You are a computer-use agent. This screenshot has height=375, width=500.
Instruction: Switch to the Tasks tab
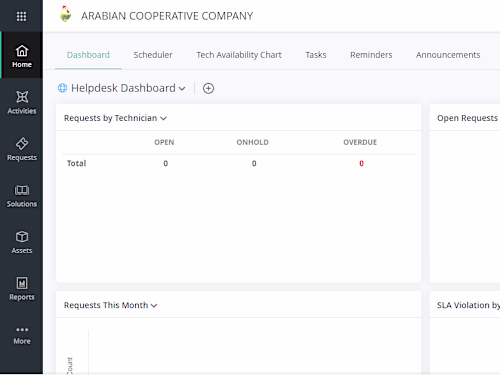[x=316, y=55]
